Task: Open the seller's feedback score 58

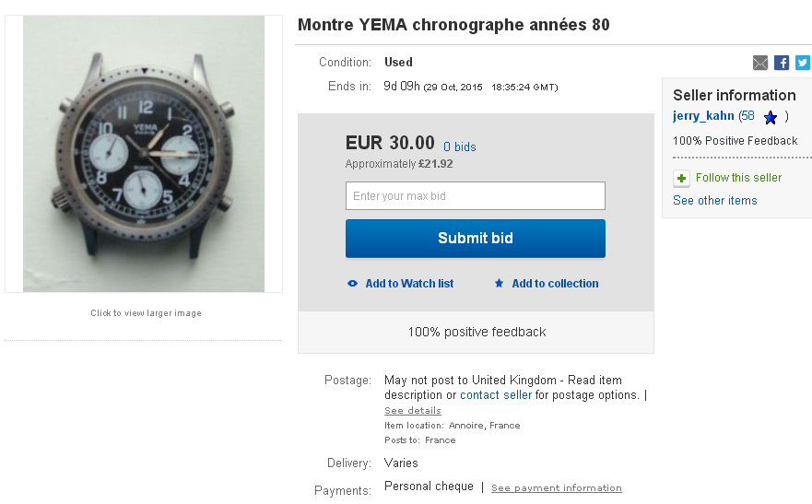Action: [747, 116]
